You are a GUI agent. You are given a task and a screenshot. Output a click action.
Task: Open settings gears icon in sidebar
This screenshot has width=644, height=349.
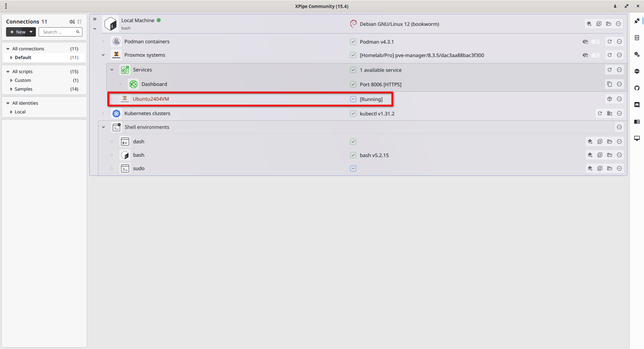point(637,54)
